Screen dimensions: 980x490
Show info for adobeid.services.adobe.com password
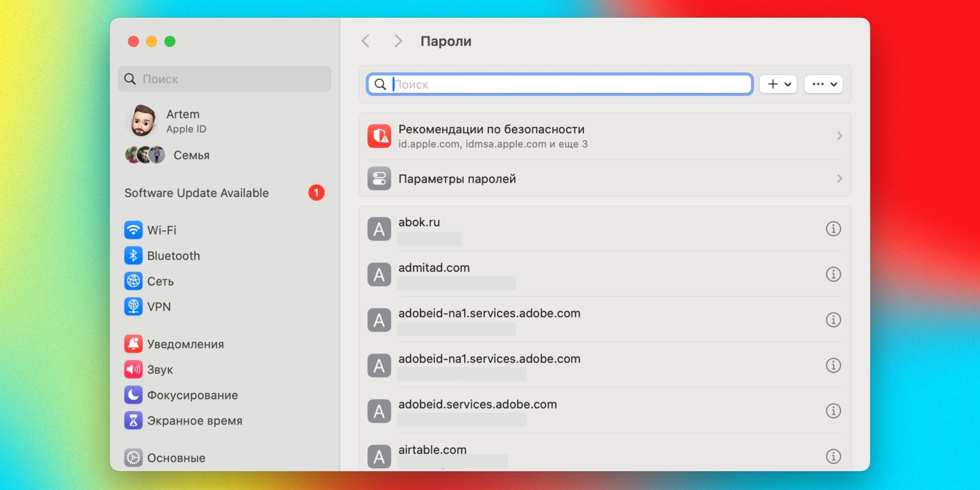(833, 411)
